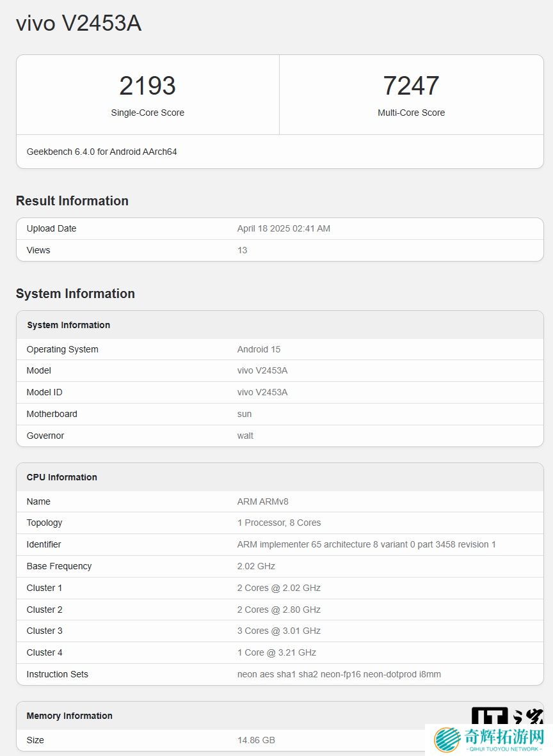
Task: Click the System Information table header
Action: [68, 325]
